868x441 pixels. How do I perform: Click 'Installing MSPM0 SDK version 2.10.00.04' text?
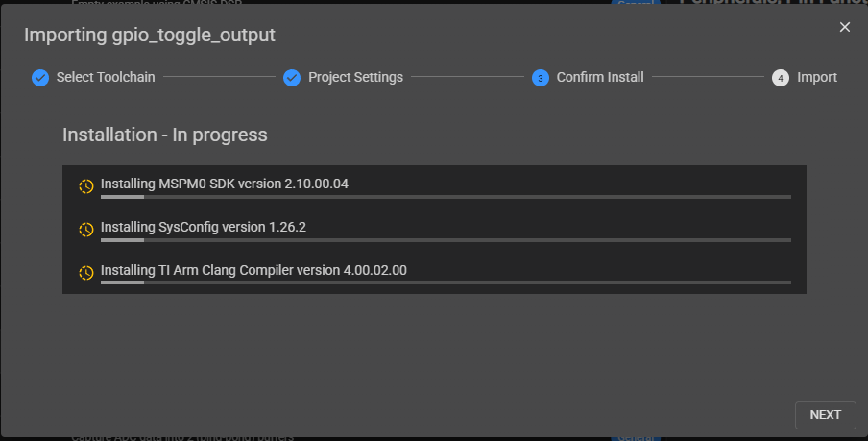(224, 184)
